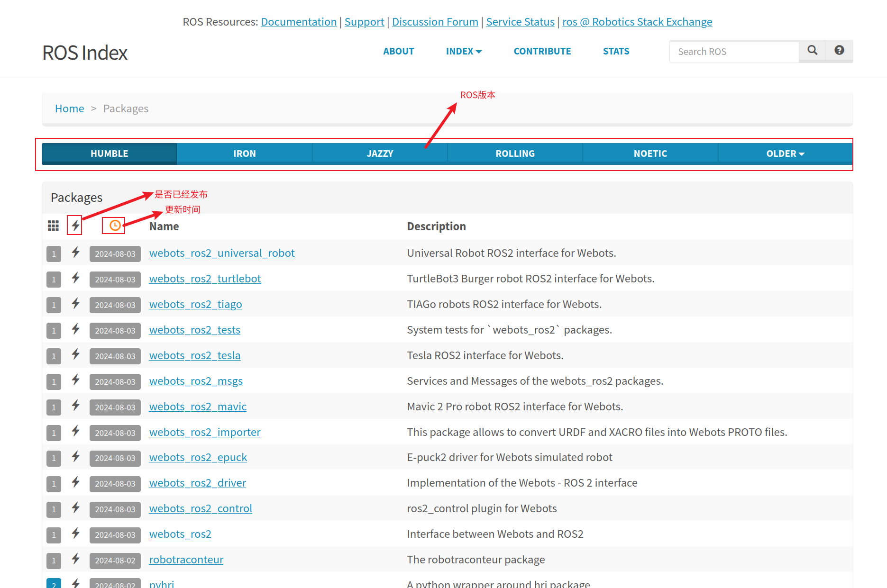Open webots_ros2_importer package page
Image resolution: width=887 pixels, height=588 pixels.
[205, 432]
